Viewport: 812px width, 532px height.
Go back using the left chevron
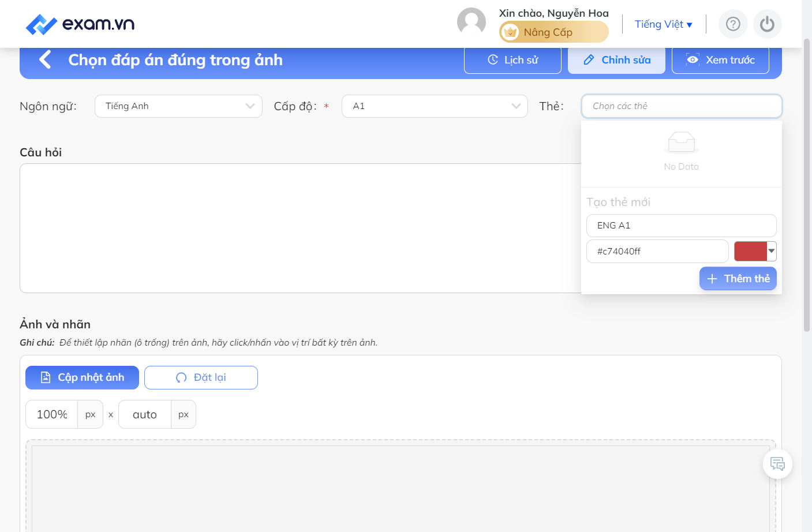pyautogui.click(x=45, y=59)
